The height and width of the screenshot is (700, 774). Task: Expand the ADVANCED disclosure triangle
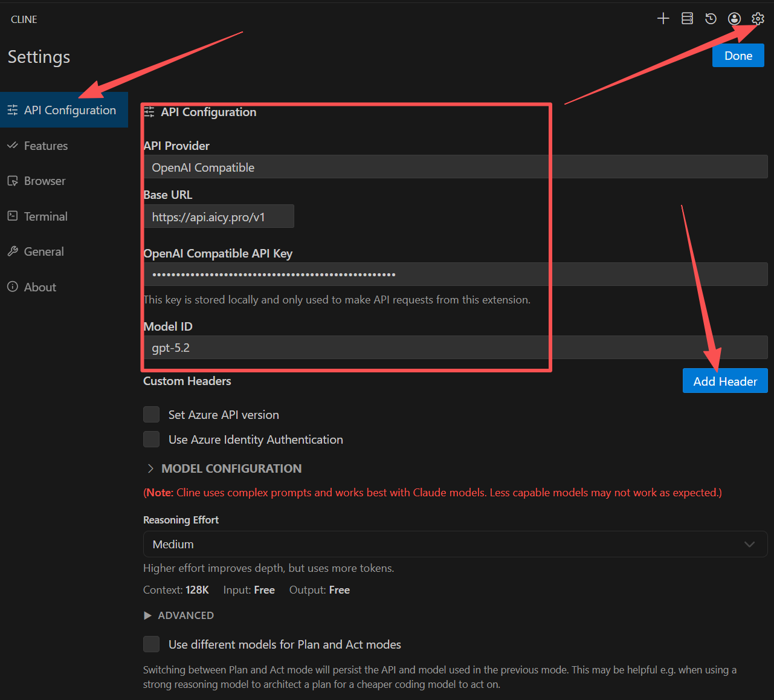tap(147, 615)
